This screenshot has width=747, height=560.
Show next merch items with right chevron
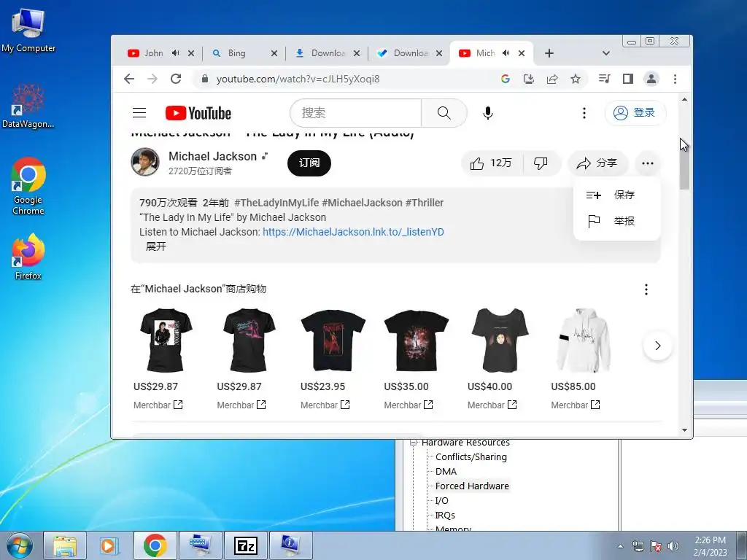[657, 346]
